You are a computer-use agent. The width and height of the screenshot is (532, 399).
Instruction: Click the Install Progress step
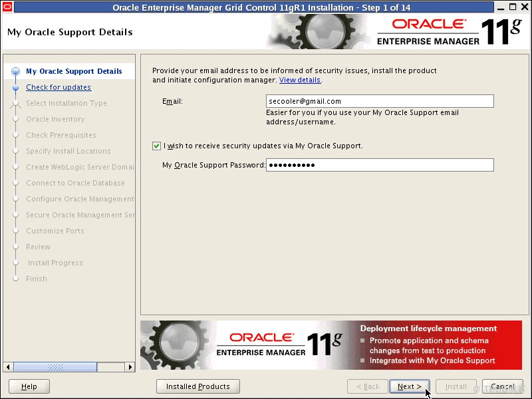coord(55,263)
